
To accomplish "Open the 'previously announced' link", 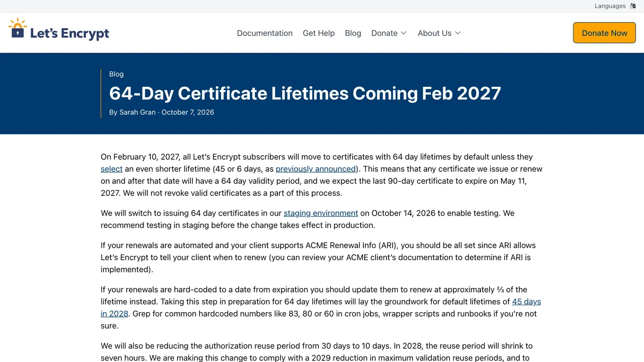I will [316, 169].
